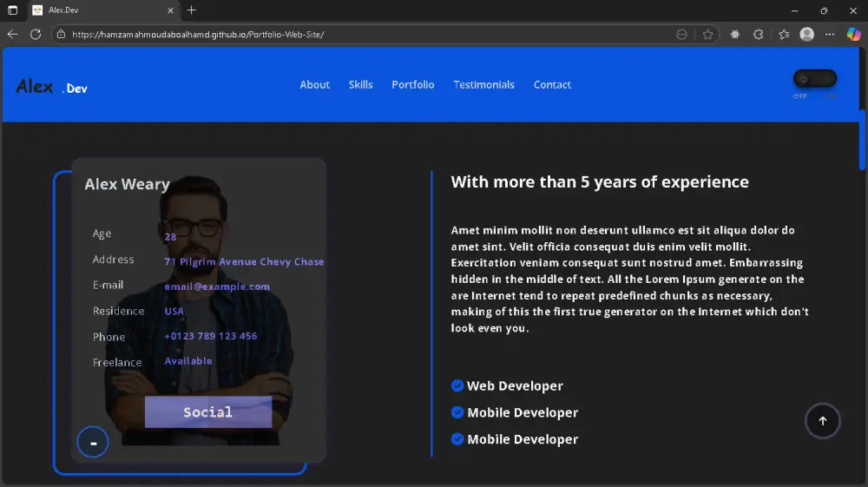868x487 pixels.
Task: Click the USA residence value
Action: pyautogui.click(x=174, y=311)
